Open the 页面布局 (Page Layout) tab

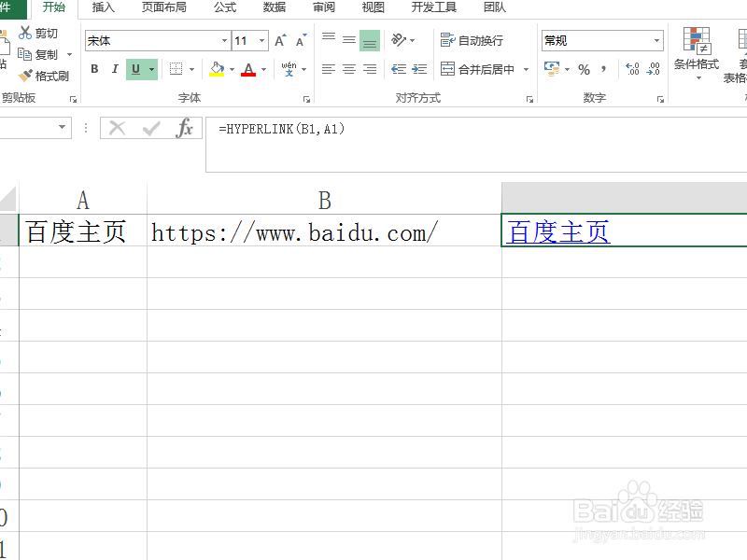(x=164, y=7)
